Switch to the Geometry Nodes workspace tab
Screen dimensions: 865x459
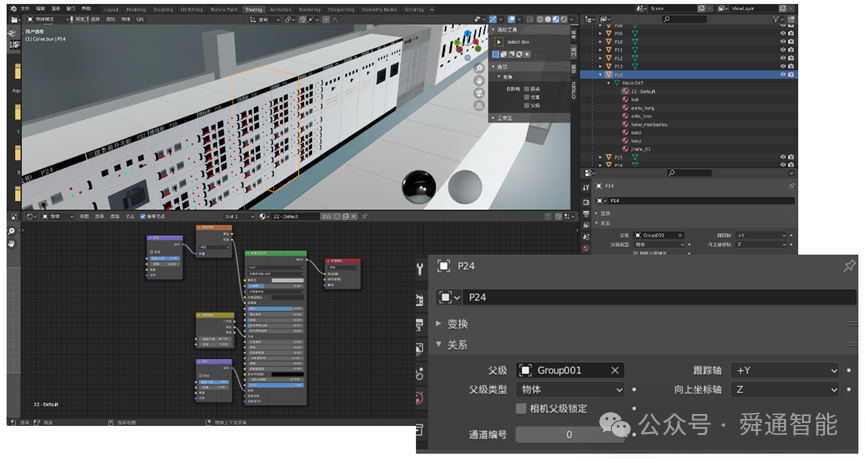click(x=380, y=9)
